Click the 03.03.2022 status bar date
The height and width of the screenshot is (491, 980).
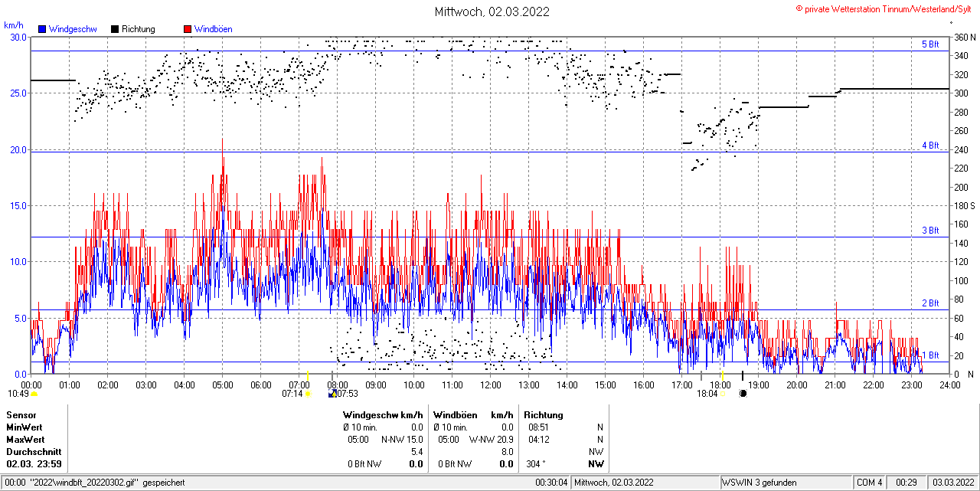952,483
